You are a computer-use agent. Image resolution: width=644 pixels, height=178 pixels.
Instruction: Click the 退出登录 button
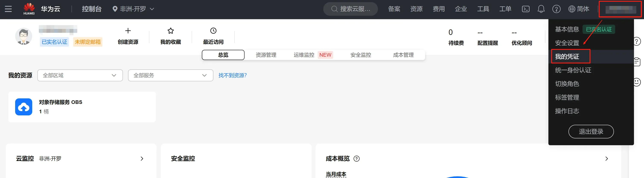591,131
